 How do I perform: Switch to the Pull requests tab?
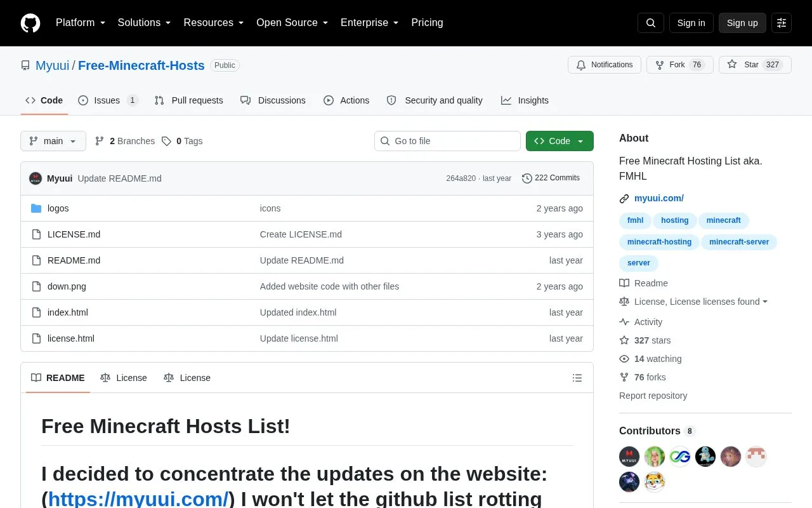[x=189, y=100]
